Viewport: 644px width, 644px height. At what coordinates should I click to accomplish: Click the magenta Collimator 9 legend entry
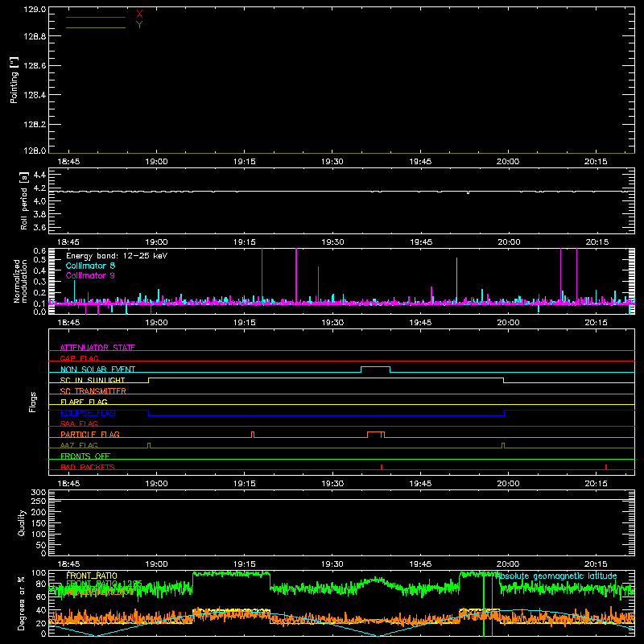[x=90, y=275]
